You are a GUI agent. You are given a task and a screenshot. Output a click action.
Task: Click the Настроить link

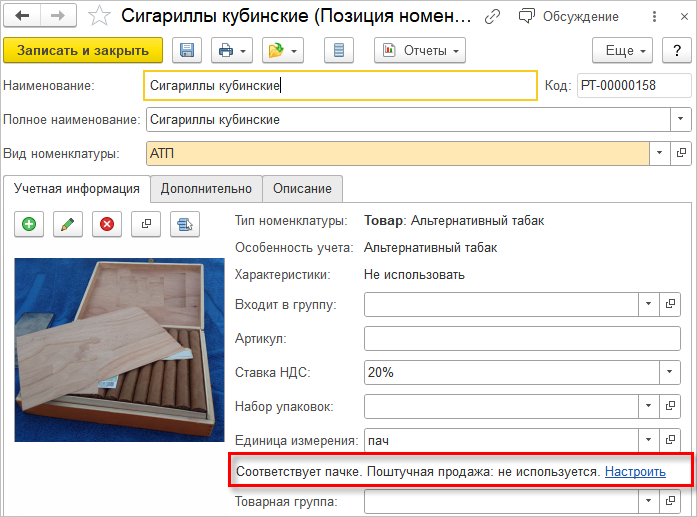point(635,471)
